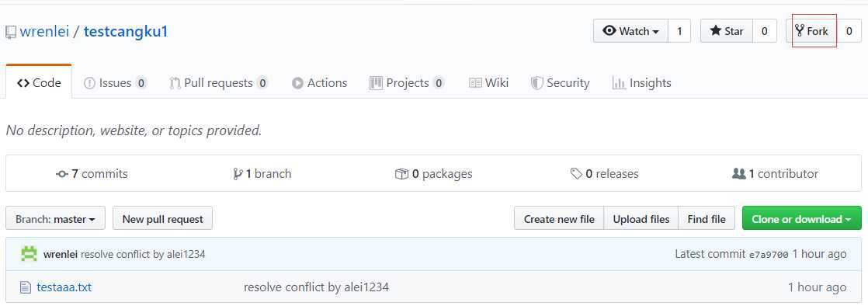Fork this repository
Image resolution: width=868 pixels, height=306 pixels.
click(811, 31)
